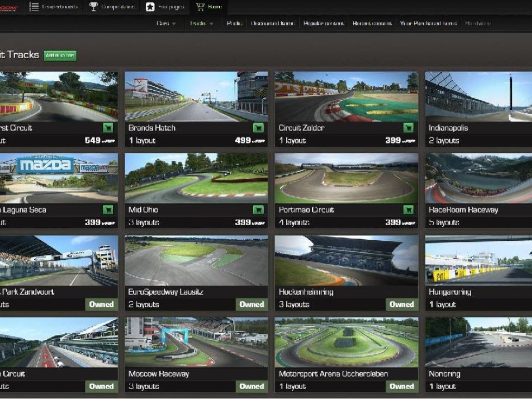Click the RaceRoom Raceway title text
Screen dimensions: 532x399
click(463, 210)
